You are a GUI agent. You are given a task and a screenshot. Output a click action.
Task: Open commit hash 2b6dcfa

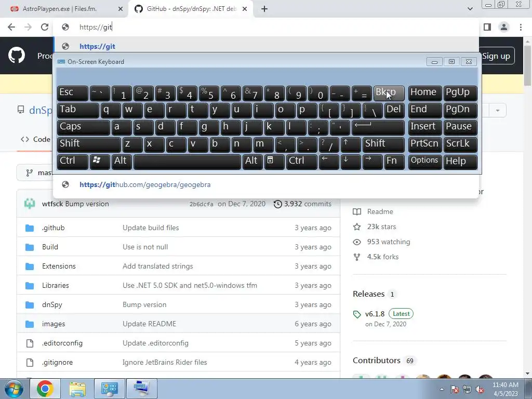pyautogui.click(x=201, y=204)
